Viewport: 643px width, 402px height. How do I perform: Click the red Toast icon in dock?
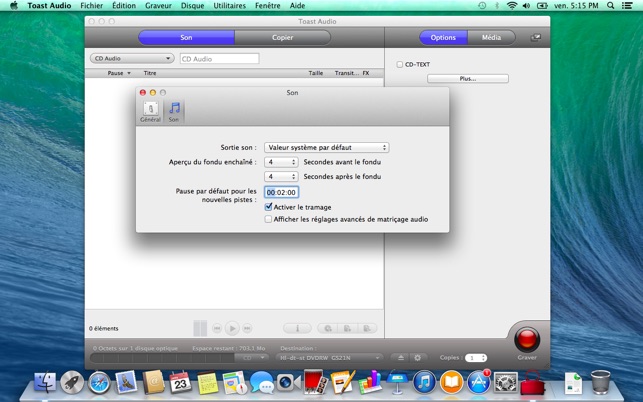coord(532,382)
